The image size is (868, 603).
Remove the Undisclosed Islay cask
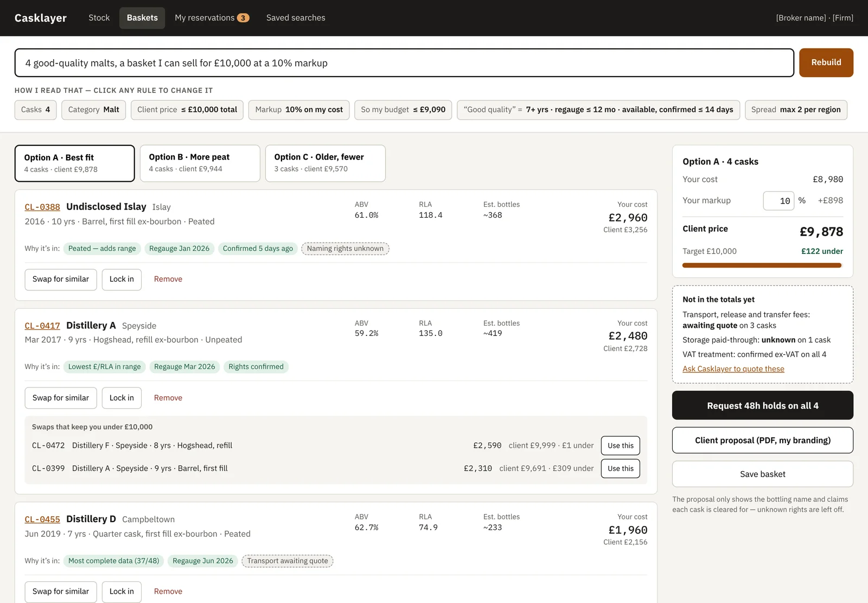168,280
